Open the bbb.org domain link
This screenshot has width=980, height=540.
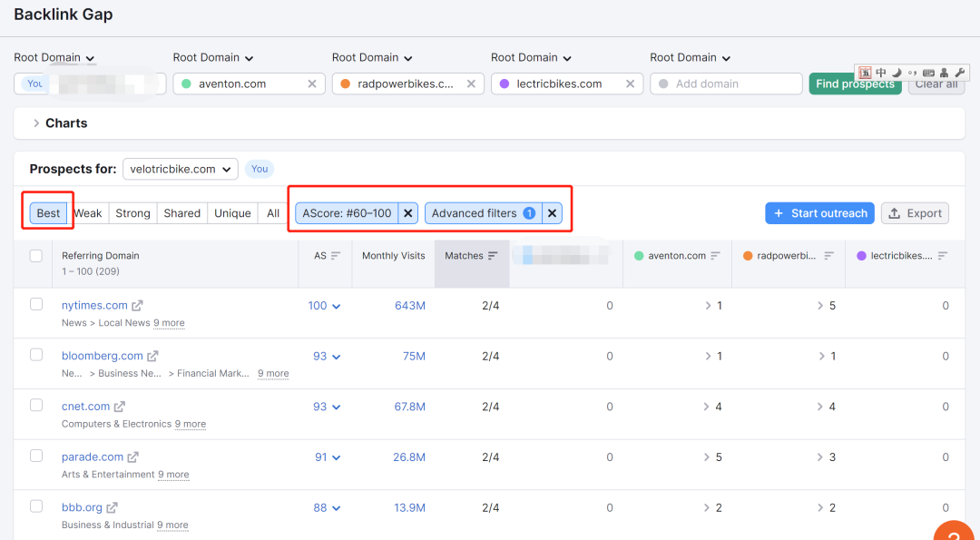(82, 508)
